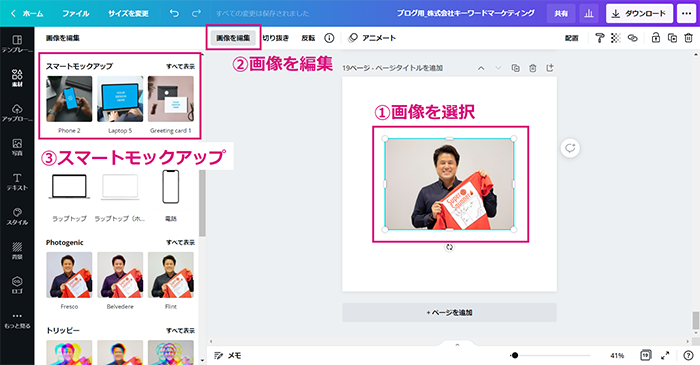Screen dimensions: 700x365
Task: Open the top-right three-dot menu
Action: 687,13
